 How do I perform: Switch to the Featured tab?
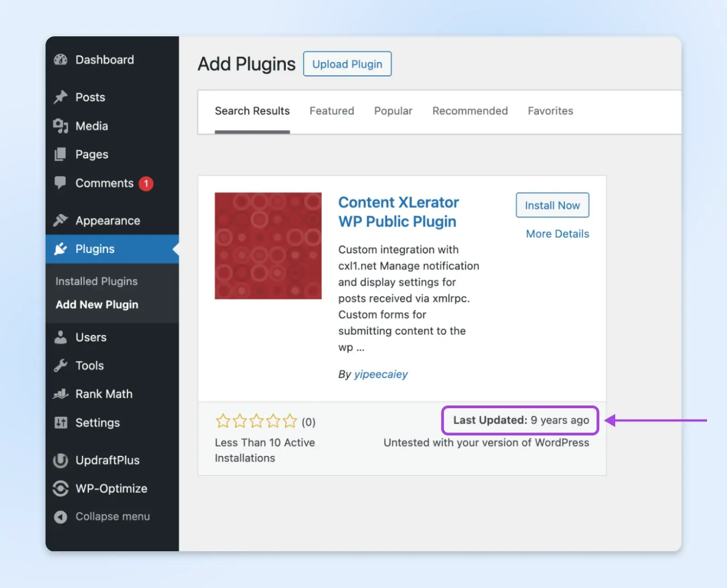(332, 111)
